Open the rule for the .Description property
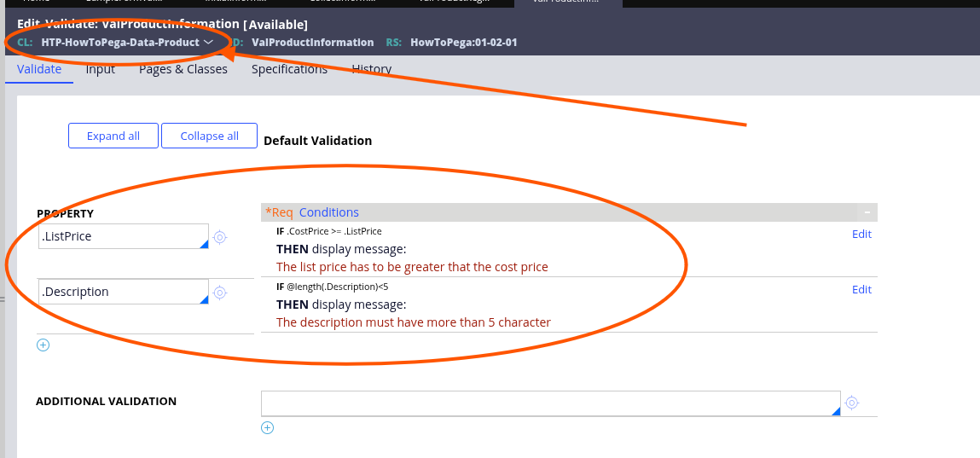 tap(219, 293)
